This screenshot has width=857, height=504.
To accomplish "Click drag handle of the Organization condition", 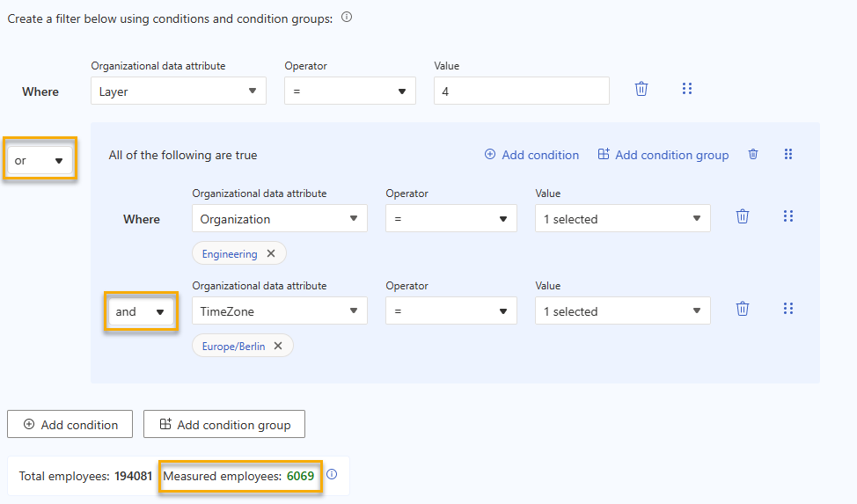I will point(788,216).
